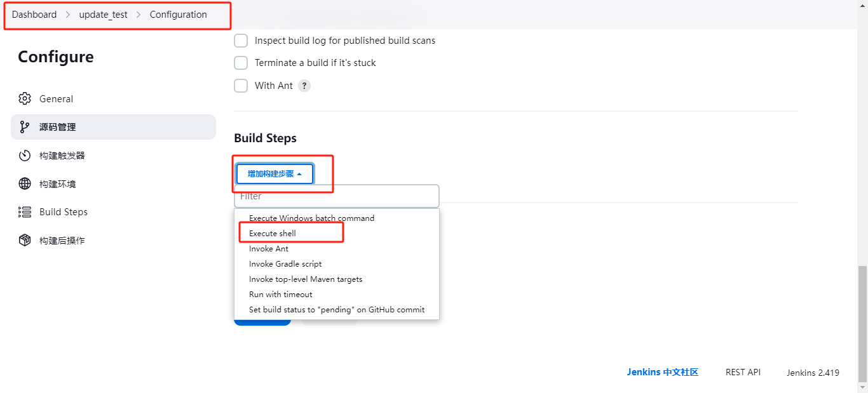This screenshot has width=868, height=393.
Task: Click the General gear icon
Action: click(x=25, y=98)
